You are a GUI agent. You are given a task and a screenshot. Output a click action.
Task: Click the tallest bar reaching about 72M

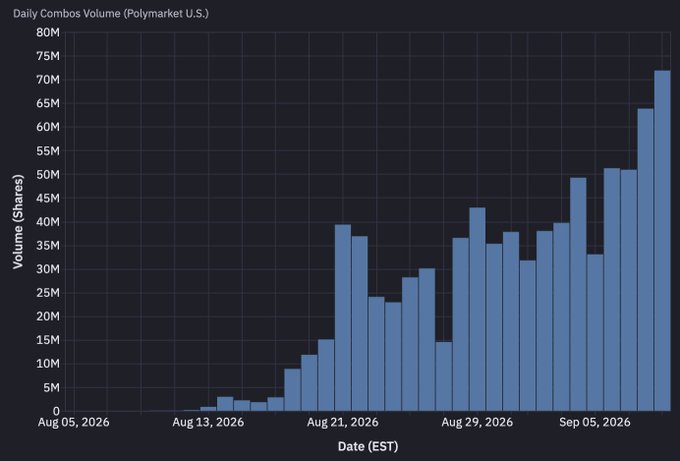coord(662,241)
